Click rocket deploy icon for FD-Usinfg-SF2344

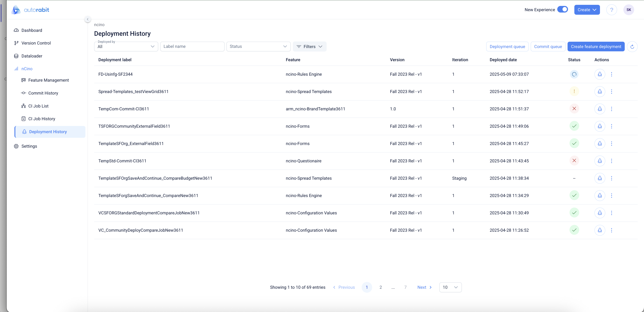tap(600, 74)
